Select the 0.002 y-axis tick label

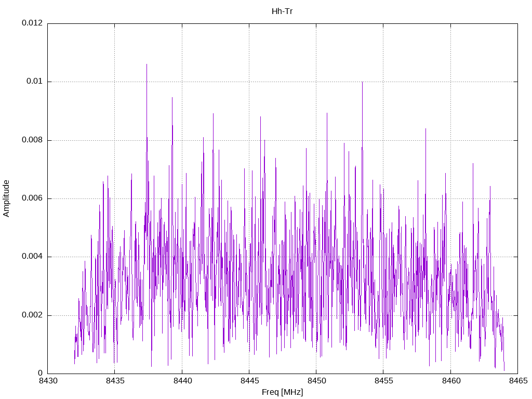pos(32,315)
